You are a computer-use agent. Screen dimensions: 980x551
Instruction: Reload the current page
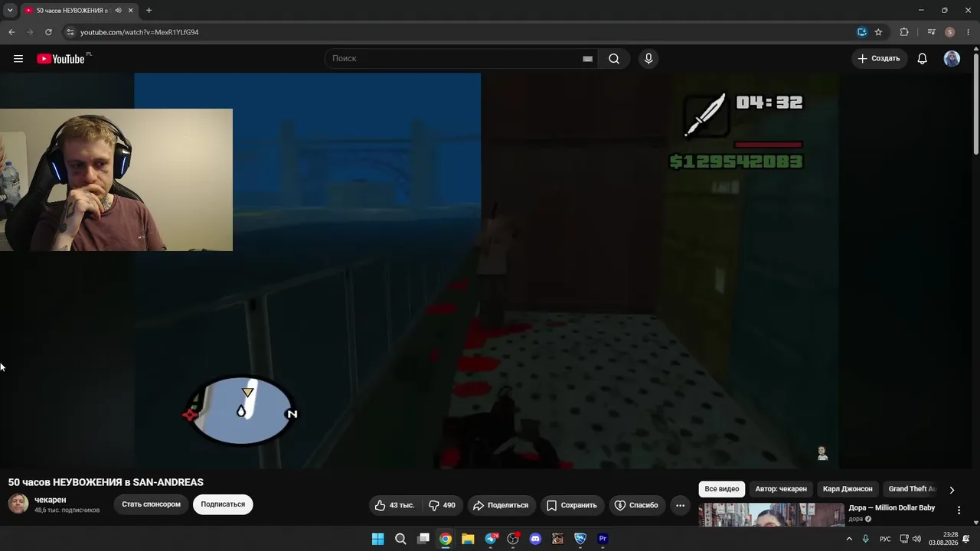click(x=48, y=32)
